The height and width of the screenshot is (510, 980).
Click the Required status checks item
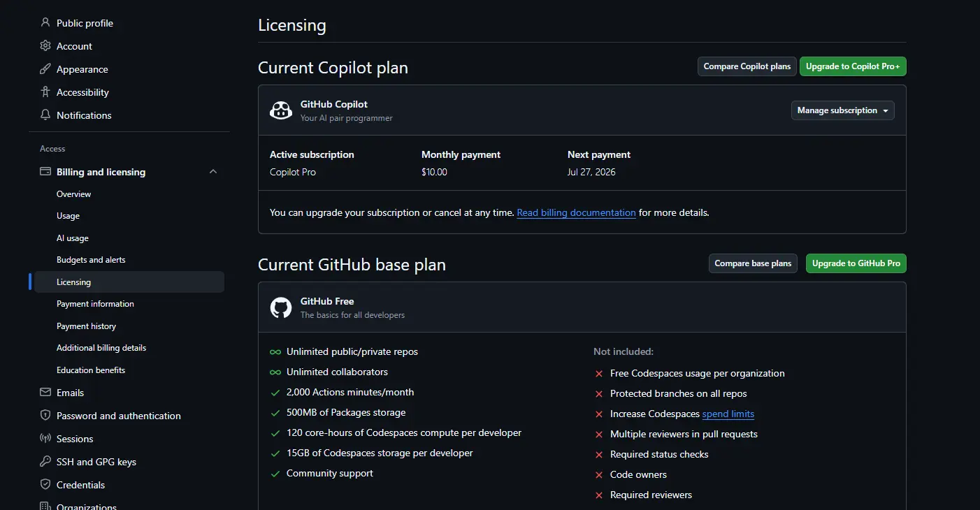coord(659,454)
